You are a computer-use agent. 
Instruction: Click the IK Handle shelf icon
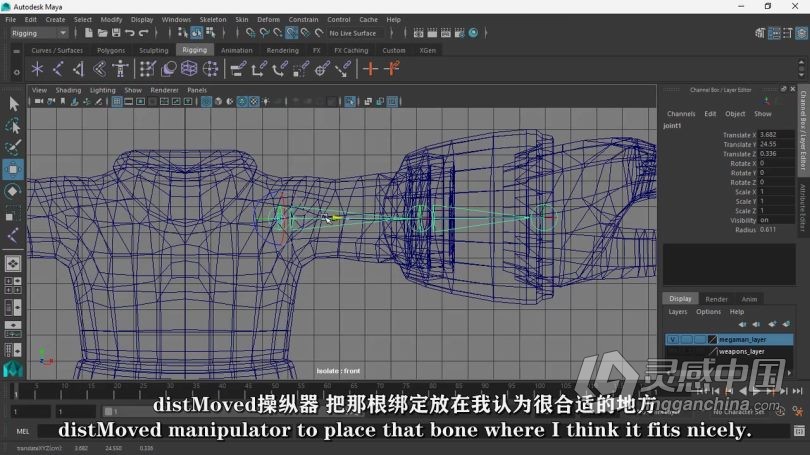coord(79,69)
